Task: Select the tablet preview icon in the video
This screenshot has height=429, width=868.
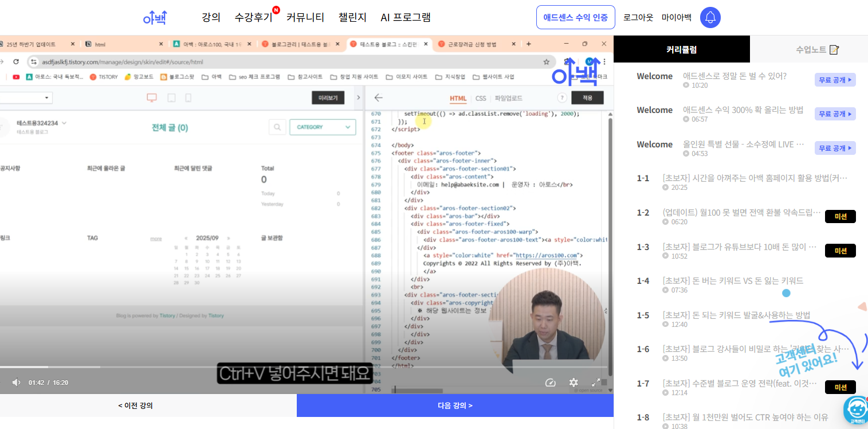Action: pyautogui.click(x=171, y=98)
